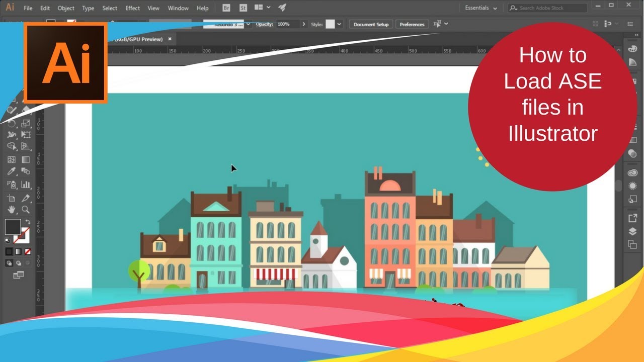Viewport: 644px width, 362px height.
Task: Select the Eyedropper tool
Action: click(x=12, y=172)
